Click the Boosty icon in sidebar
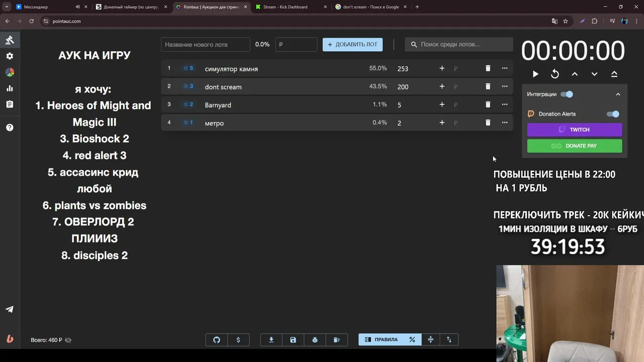Screen dimensions: 644x362 point(10,339)
